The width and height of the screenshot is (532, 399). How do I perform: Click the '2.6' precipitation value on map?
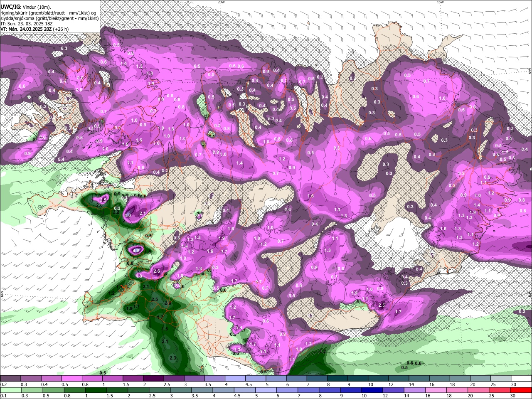[157, 271]
